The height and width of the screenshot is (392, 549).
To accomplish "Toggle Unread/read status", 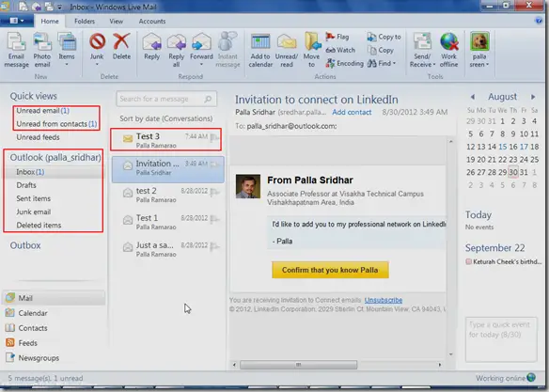I will pos(287,50).
